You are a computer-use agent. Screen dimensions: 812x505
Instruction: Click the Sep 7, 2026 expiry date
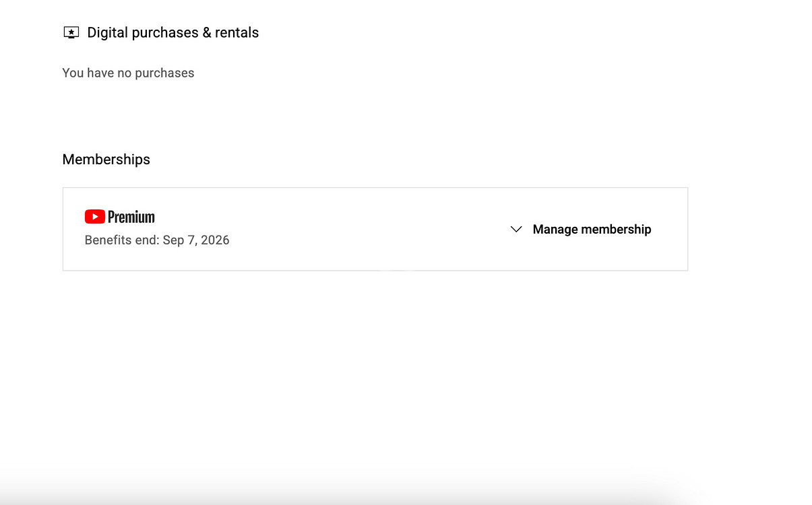point(196,240)
